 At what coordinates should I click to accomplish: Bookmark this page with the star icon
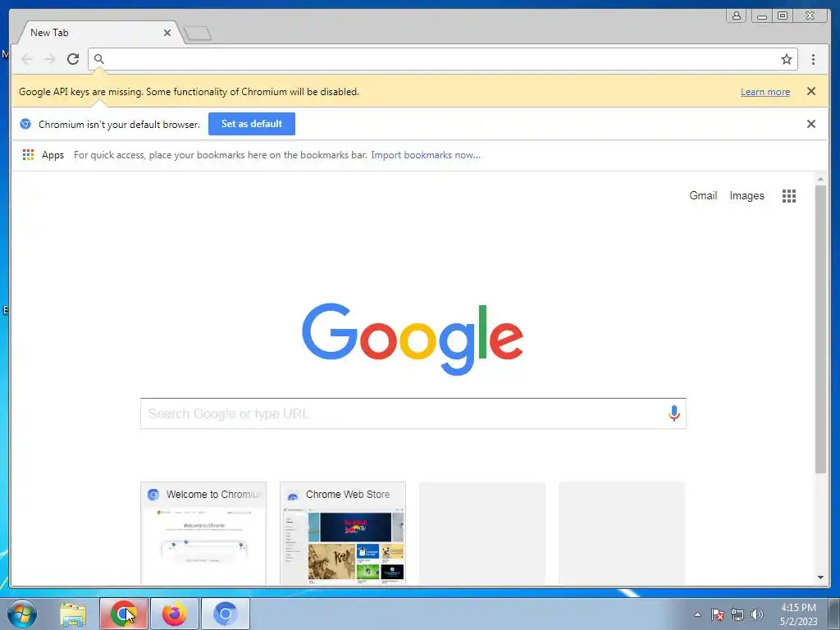pyautogui.click(x=786, y=59)
